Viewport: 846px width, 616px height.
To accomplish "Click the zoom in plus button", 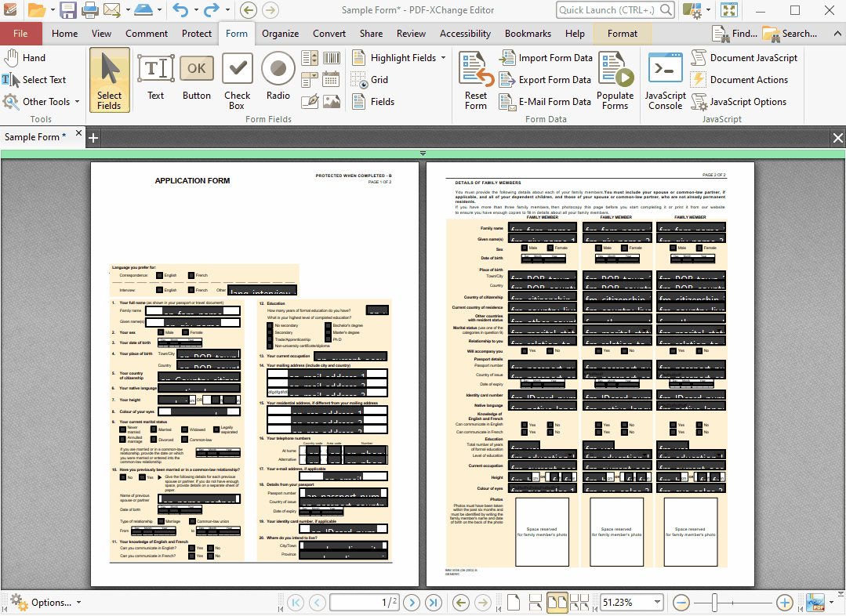I will 784,603.
